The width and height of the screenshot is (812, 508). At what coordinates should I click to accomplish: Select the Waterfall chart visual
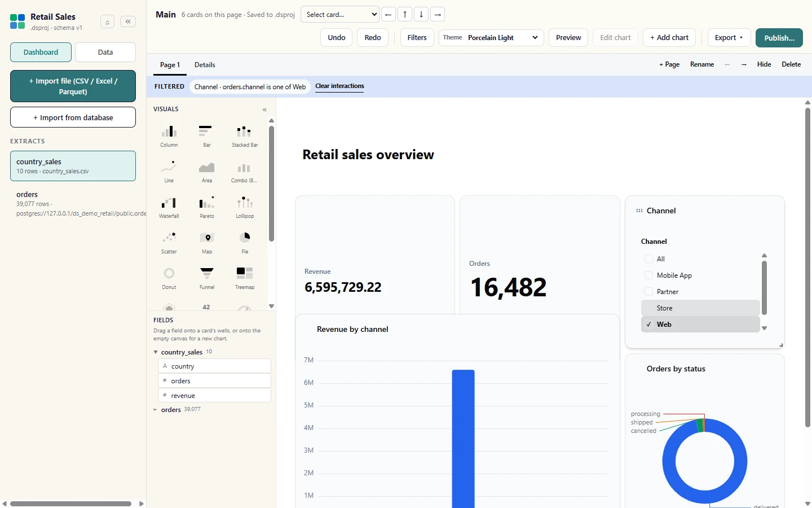pyautogui.click(x=169, y=207)
